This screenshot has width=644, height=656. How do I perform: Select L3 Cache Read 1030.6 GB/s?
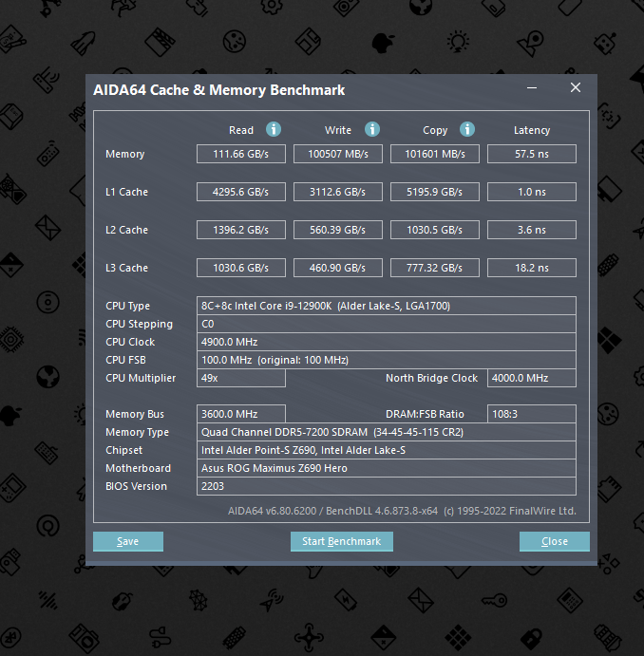click(x=241, y=268)
